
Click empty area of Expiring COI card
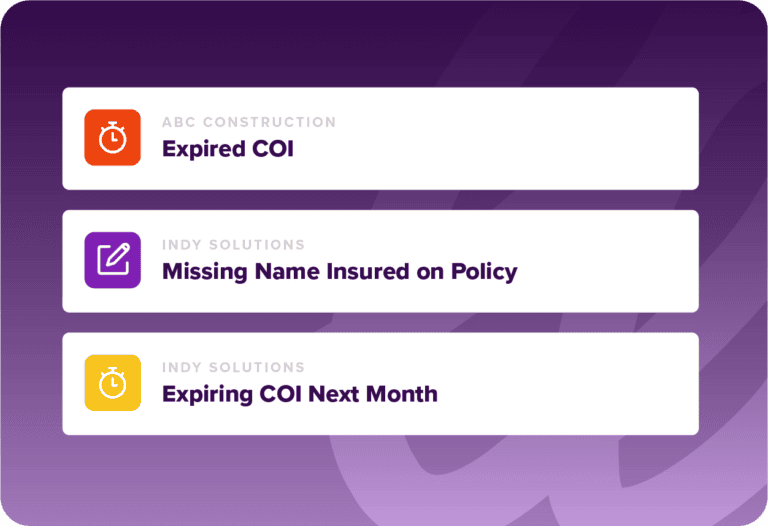click(x=580, y=382)
